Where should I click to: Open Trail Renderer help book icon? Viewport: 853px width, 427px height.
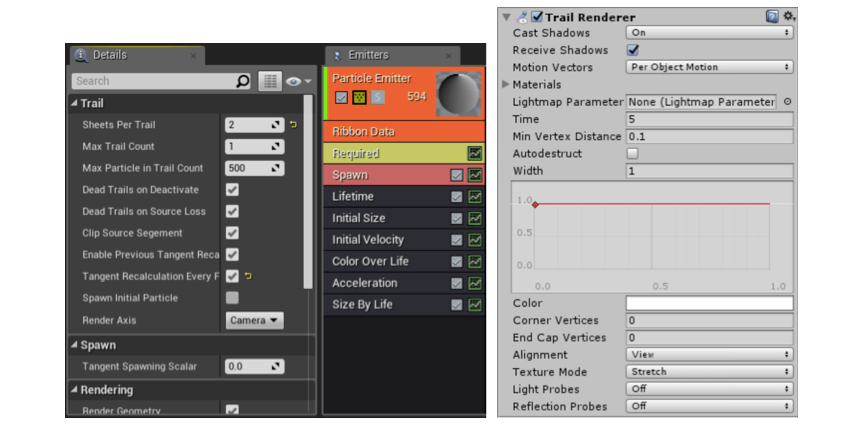click(x=772, y=17)
